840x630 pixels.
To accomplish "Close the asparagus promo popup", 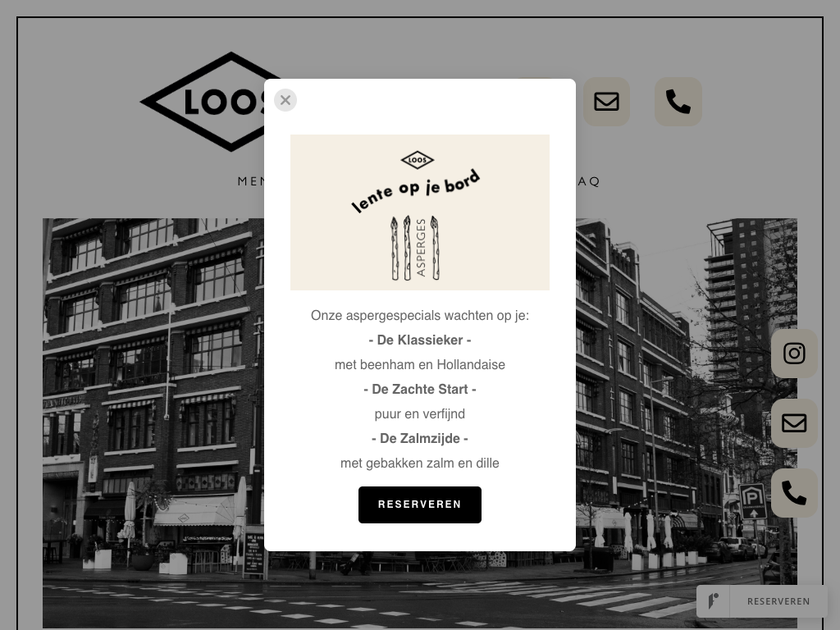I will pos(285,100).
